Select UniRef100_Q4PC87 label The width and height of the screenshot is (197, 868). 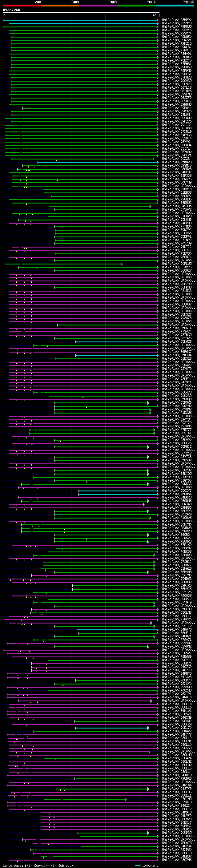click(x=176, y=172)
